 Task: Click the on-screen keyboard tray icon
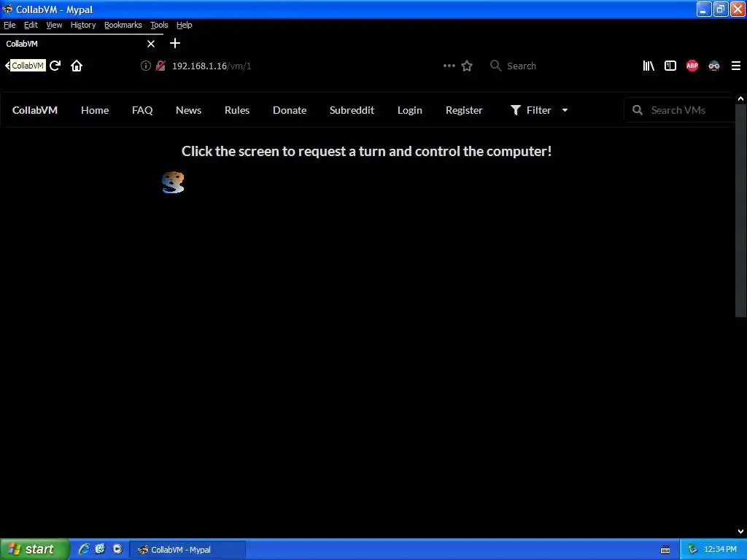[665, 550]
